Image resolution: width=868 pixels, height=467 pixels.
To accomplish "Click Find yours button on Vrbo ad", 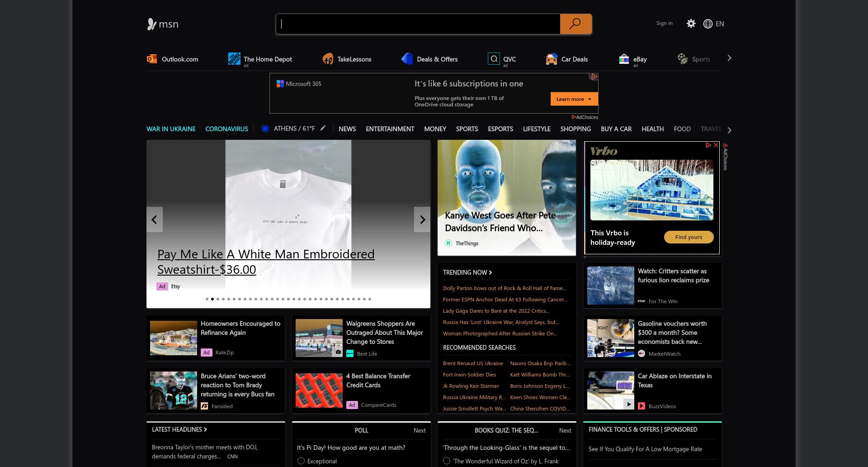I will [x=689, y=237].
